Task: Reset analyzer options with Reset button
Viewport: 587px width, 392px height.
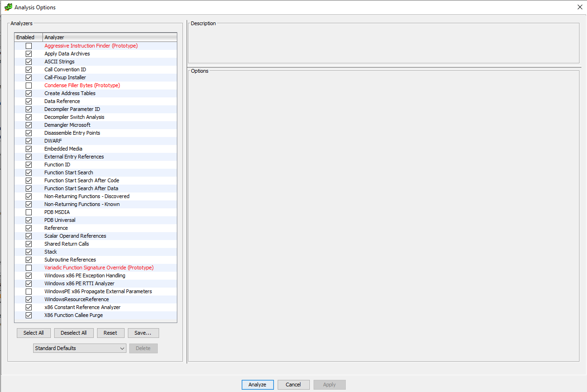Action: click(x=111, y=333)
